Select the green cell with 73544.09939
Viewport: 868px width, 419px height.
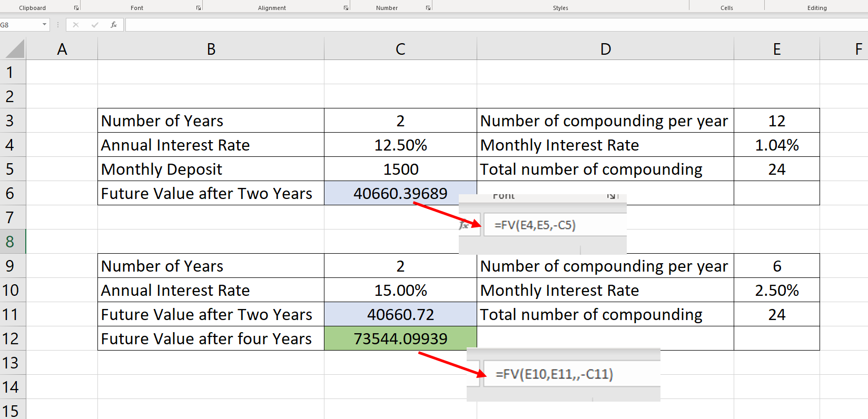tap(400, 338)
